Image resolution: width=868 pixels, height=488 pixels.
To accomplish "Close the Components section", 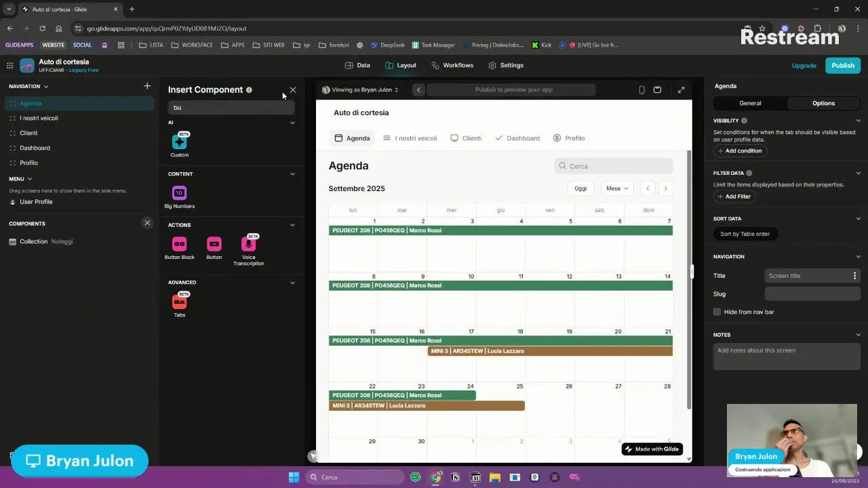I will pos(147,223).
